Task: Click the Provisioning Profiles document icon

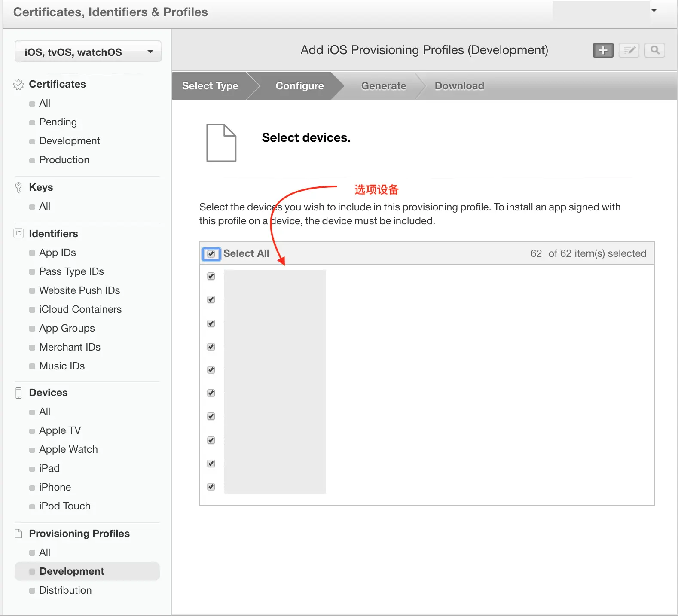Action: [x=18, y=534]
